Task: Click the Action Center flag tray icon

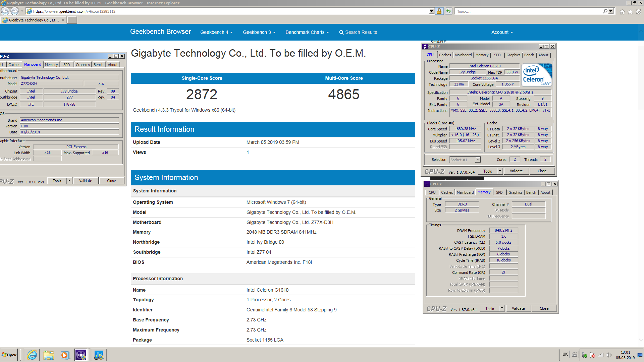Action: coord(593,355)
